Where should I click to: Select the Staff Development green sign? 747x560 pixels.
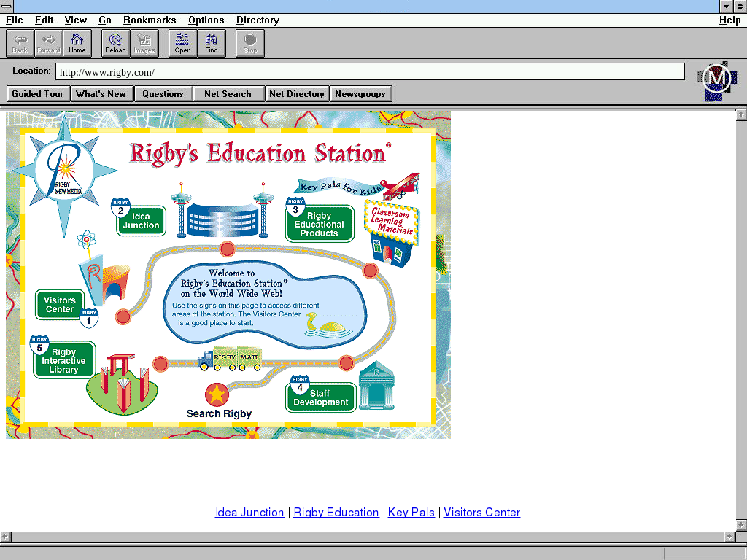coord(321,398)
